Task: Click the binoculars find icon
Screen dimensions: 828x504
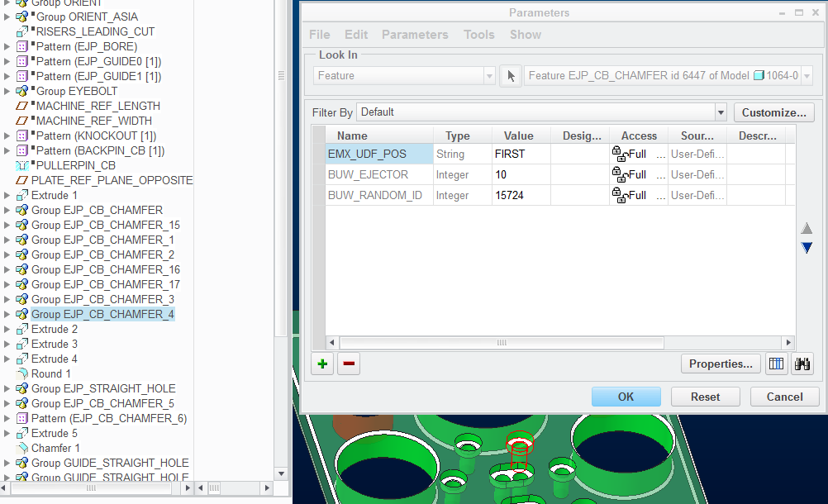Action: tap(802, 364)
